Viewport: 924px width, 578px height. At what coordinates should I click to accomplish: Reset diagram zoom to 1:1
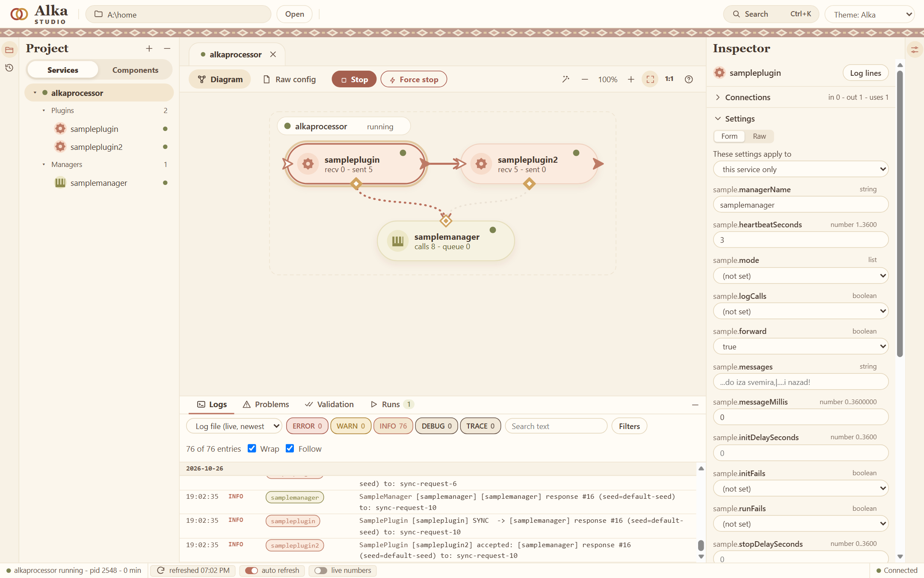tap(669, 79)
